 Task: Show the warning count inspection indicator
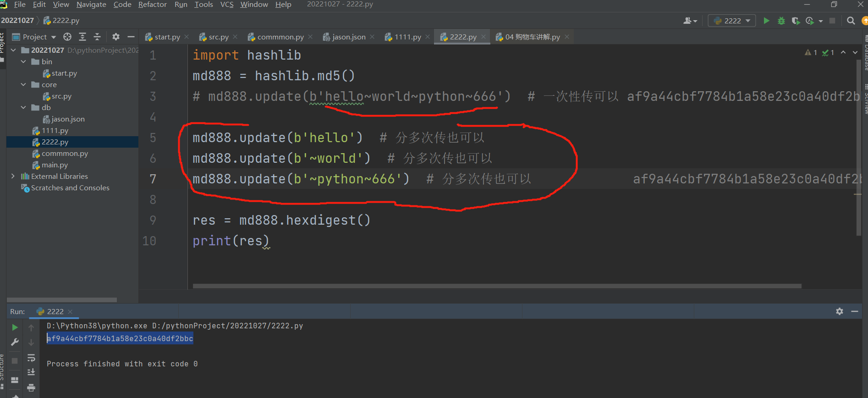coord(811,52)
